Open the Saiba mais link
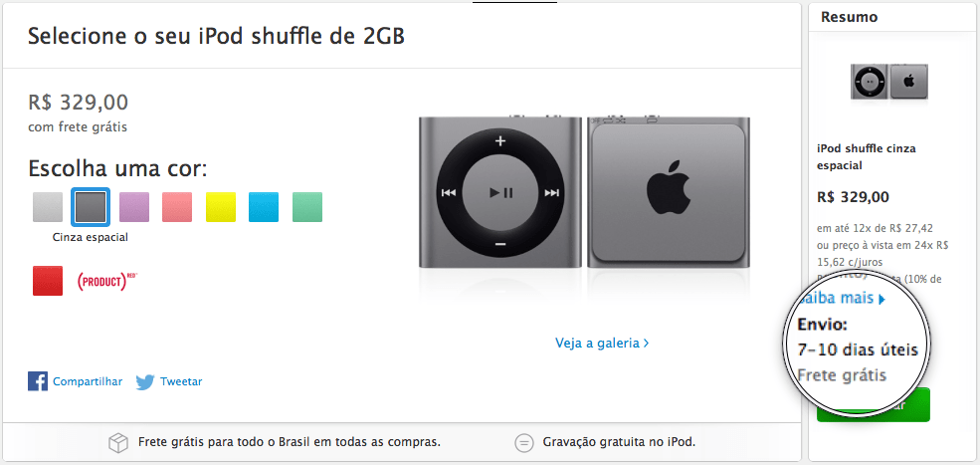 pos(841,298)
